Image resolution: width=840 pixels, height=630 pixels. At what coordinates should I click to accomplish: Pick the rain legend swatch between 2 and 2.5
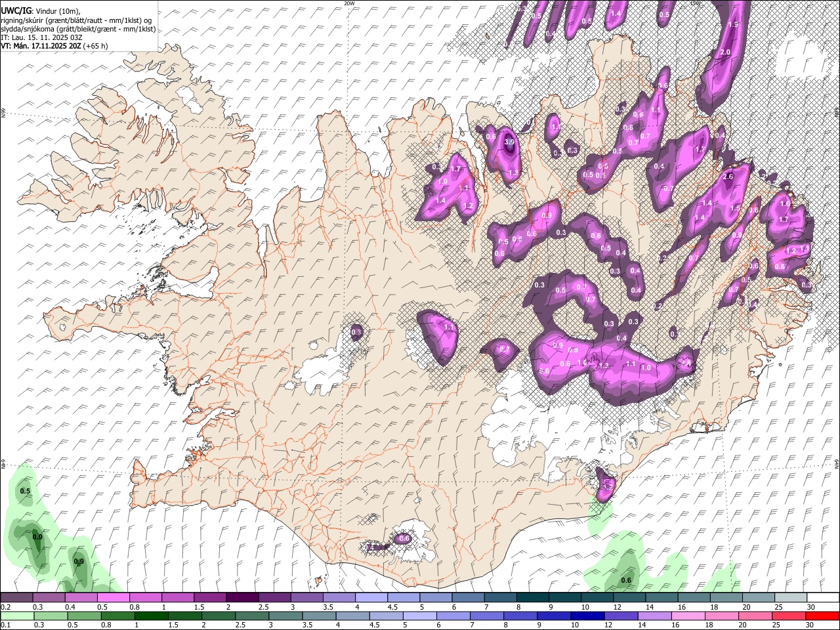(x=220, y=616)
